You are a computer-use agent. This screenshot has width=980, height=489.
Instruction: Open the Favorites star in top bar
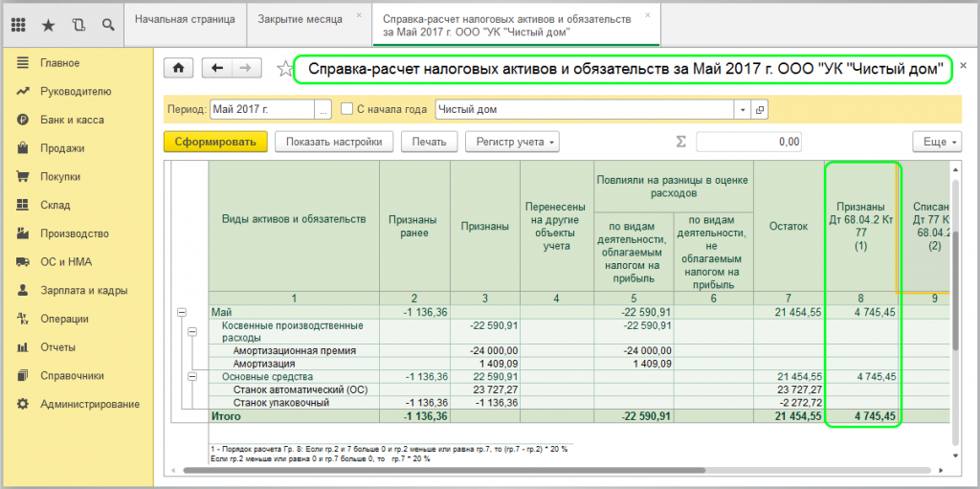[49, 23]
